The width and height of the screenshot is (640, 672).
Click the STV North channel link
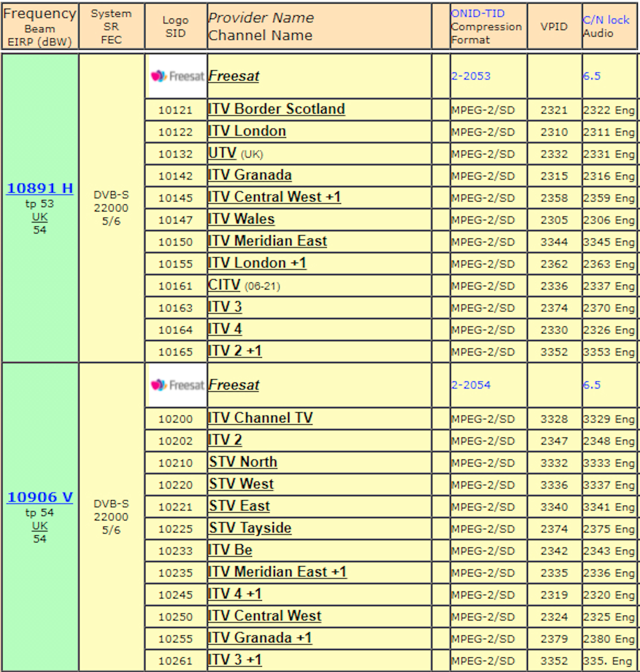pos(243,462)
